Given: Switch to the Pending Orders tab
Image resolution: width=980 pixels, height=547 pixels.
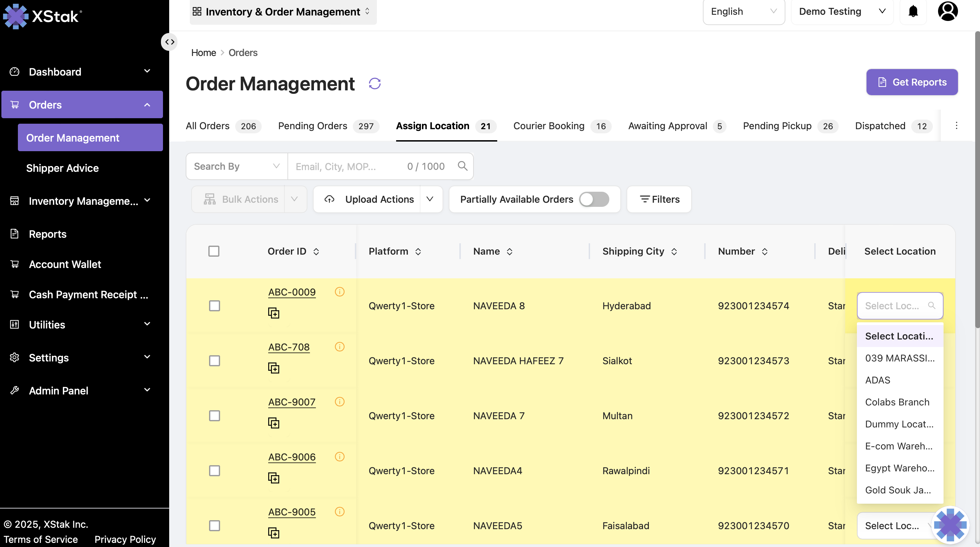Looking at the screenshot, I should click(328, 126).
